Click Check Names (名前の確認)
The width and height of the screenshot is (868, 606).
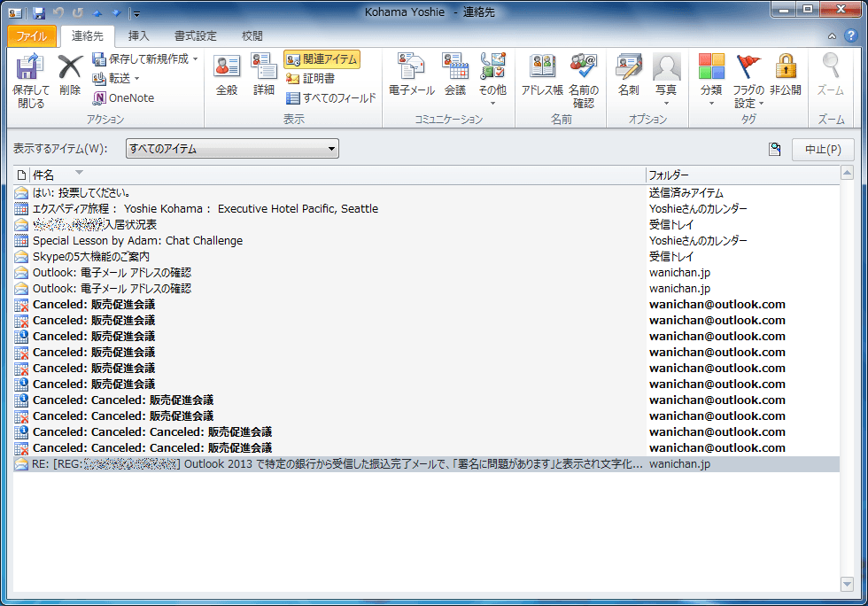(x=584, y=81)
